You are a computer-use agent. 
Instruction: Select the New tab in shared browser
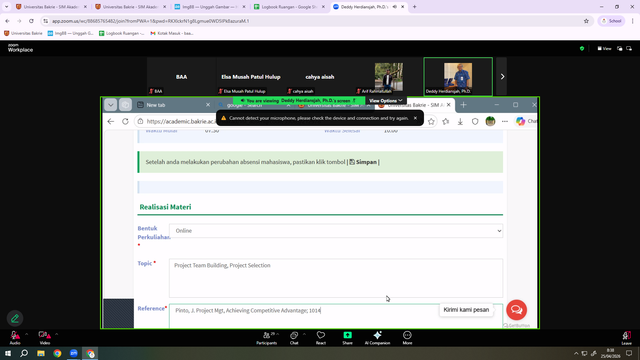[x=173, y=105]
